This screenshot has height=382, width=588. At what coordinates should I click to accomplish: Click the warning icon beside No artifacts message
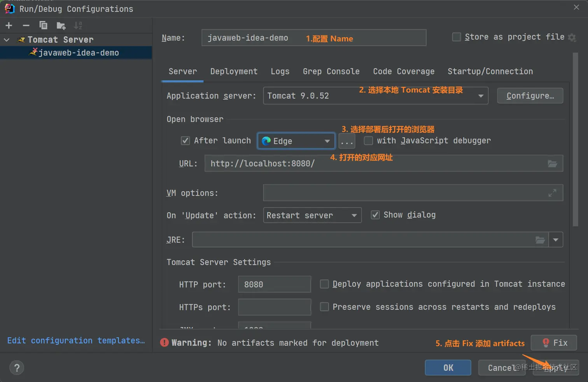164,342
